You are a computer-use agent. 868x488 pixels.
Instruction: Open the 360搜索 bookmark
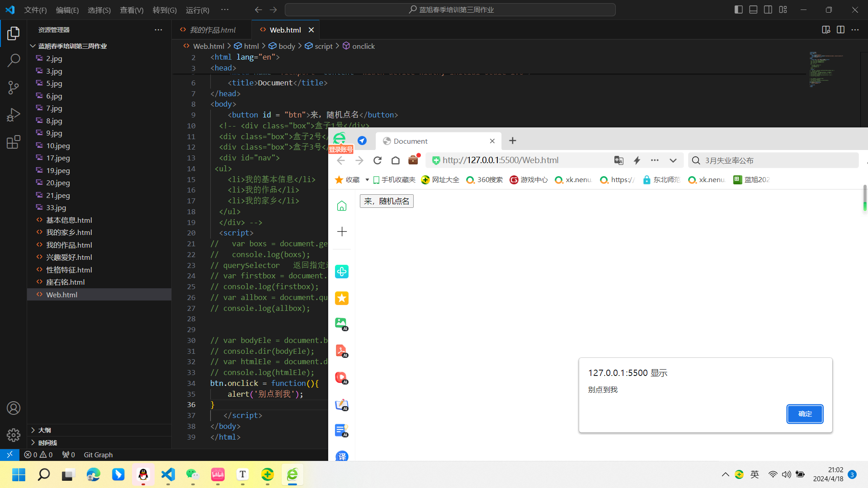485,180
